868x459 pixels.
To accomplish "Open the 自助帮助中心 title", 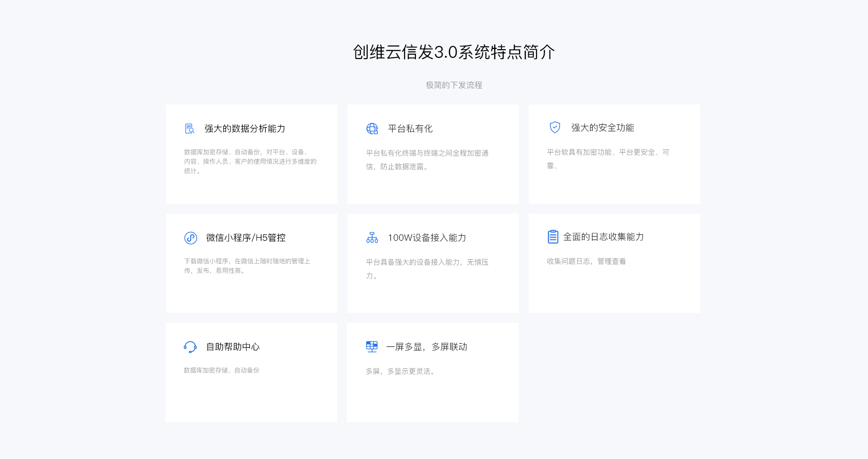I will tap(233, 347).
